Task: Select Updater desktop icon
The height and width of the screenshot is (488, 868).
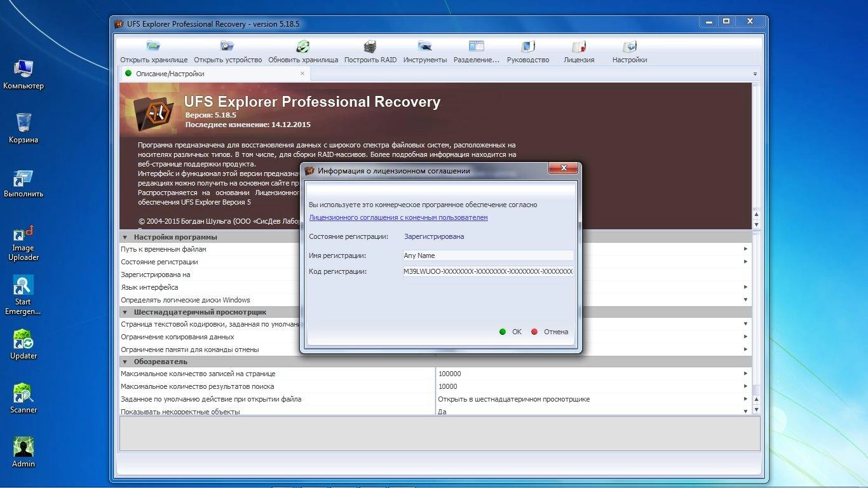Action: click(24, 344)
